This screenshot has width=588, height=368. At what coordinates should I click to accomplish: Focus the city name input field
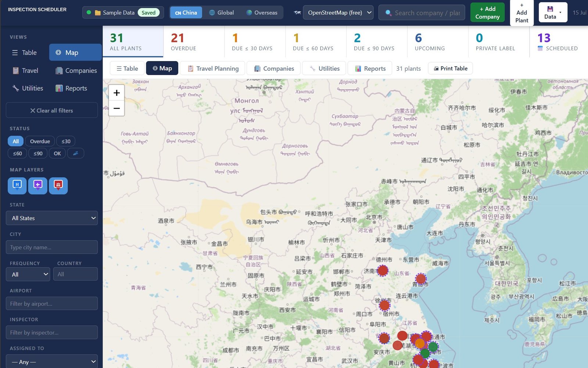pos(52,247)
